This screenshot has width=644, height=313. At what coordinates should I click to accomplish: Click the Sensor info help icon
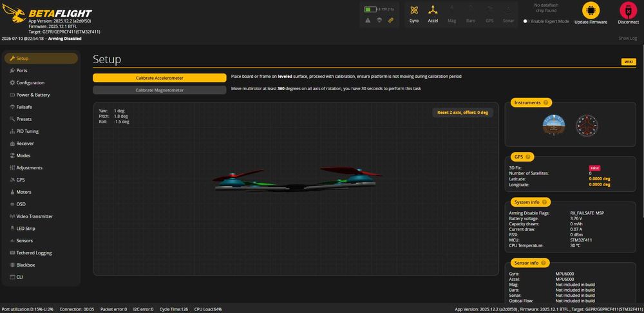[543, 263]
